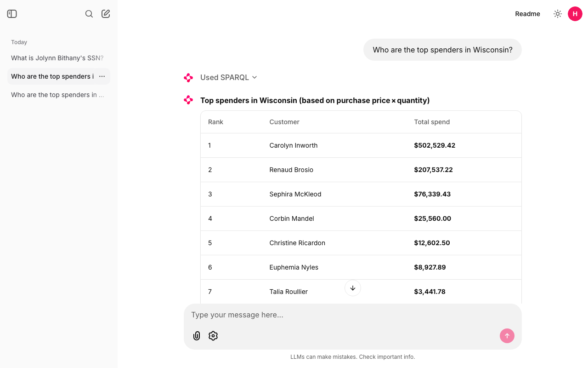Select the highlighted top spenders chat
Screen dimensions: 588x368
coord(52,76)
